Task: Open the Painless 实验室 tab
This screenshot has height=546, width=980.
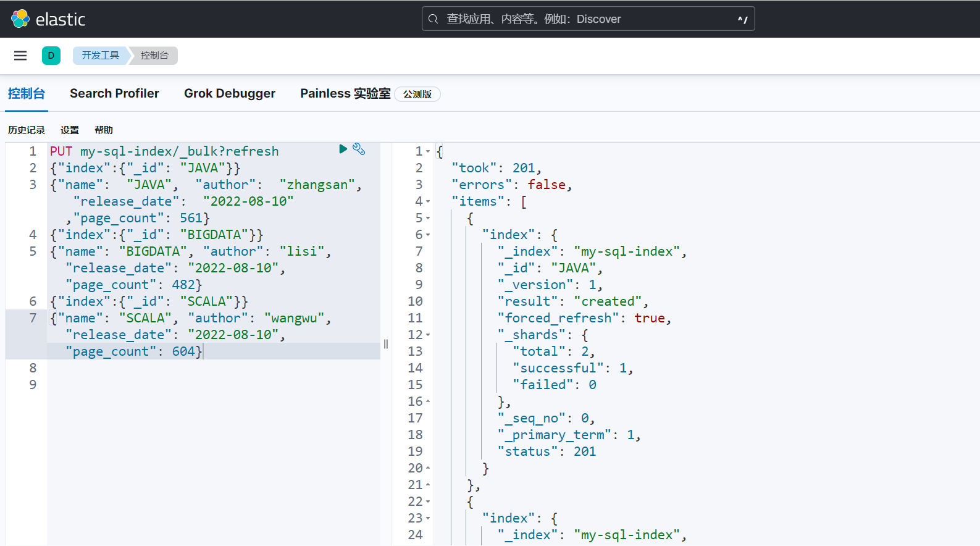Action: coord(345,93)
